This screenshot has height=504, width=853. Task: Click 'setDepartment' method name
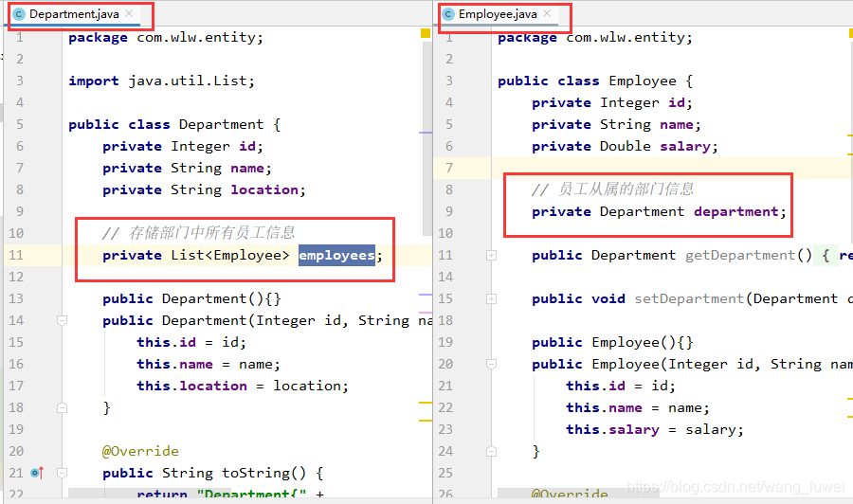point(689,299)
